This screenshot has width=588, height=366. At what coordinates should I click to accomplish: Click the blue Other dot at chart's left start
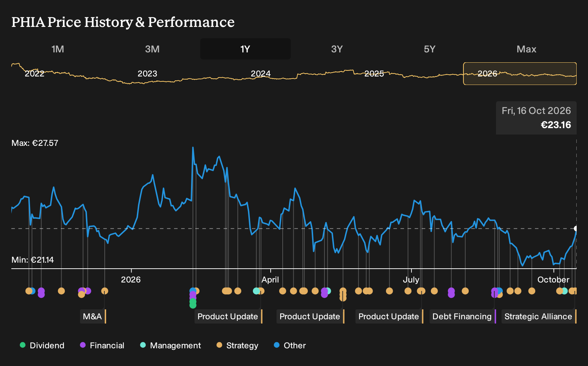(x=32, y=291)
